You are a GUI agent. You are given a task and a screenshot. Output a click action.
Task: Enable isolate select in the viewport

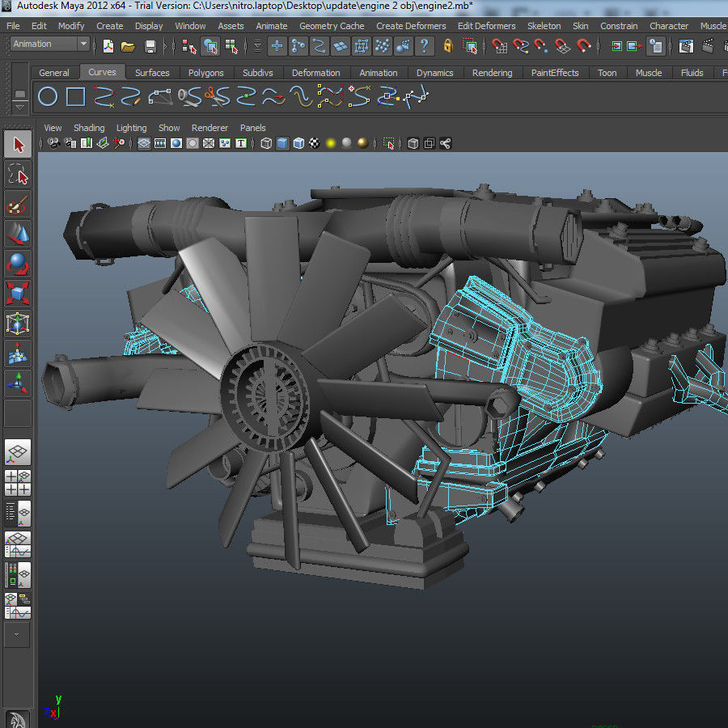(x=387, y=143)
